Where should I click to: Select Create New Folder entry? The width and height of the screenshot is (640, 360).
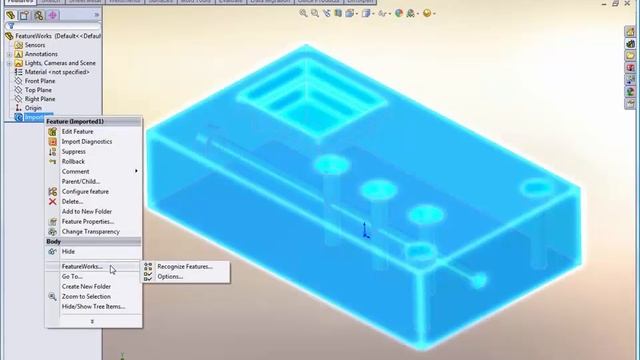(86, 287)
